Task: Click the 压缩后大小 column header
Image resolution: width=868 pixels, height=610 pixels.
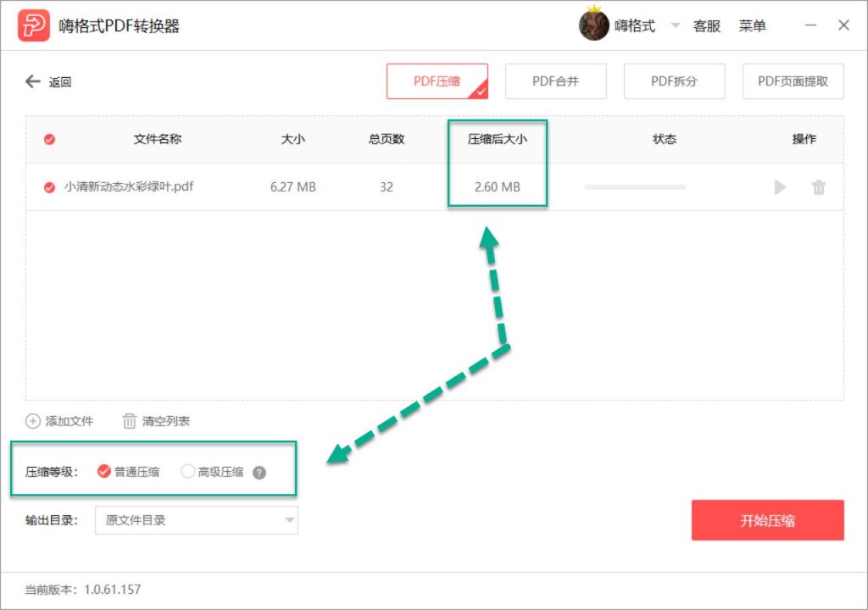Action: coord(497,139)
